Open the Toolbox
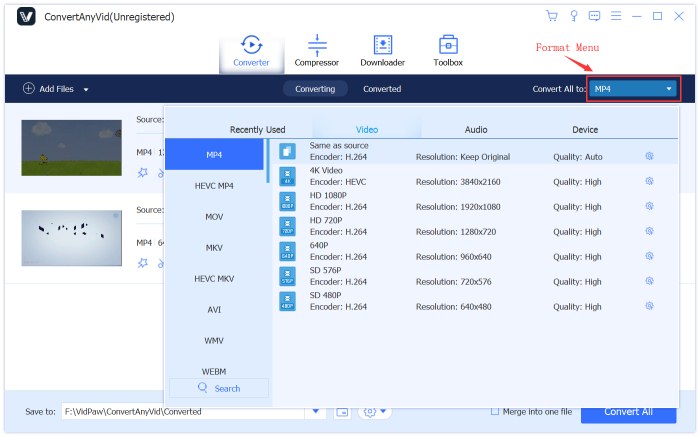700x437 pixels. (448, 51)
